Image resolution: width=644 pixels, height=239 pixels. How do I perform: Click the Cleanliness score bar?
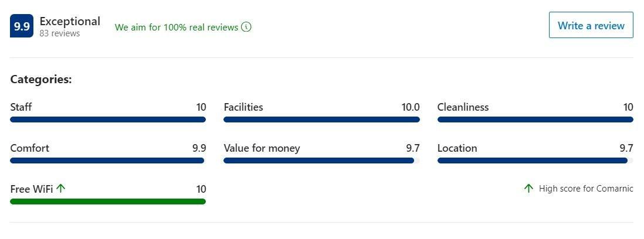[535, 119]
